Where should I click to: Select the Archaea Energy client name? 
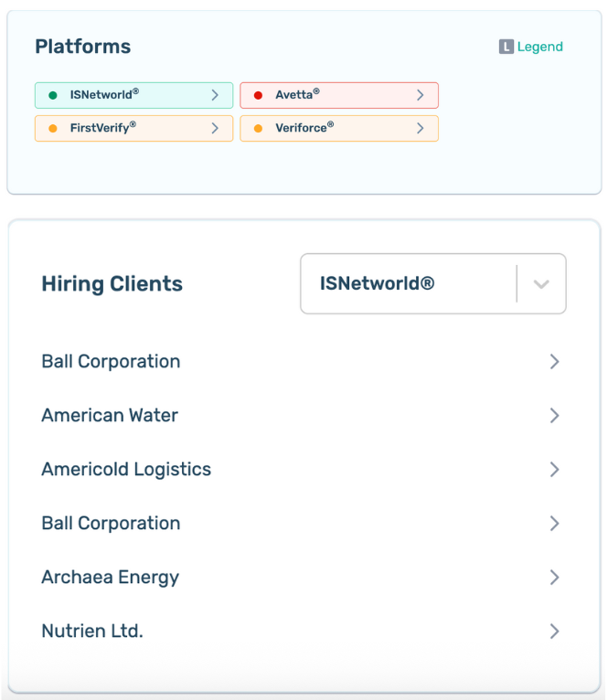point(111,578)
